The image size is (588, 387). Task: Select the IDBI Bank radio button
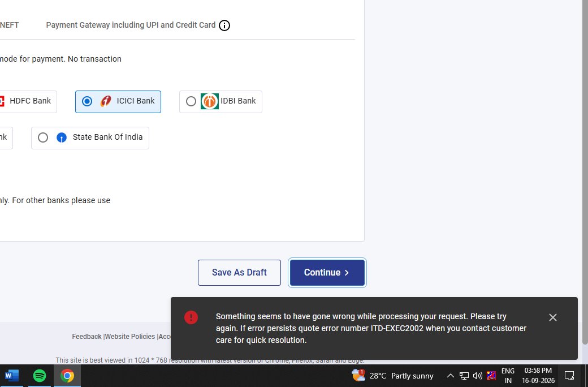click(x=191, y=101)
